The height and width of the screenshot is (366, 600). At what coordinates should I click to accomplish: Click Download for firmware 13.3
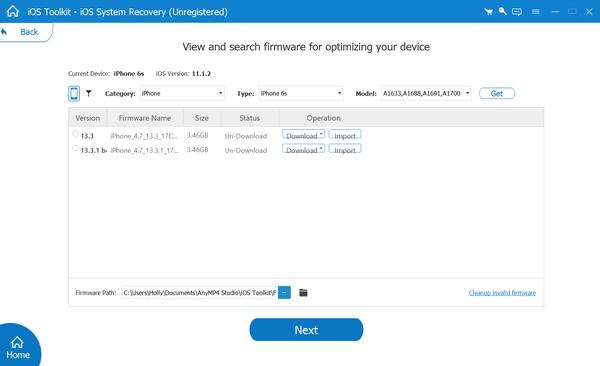coord(303,135)
